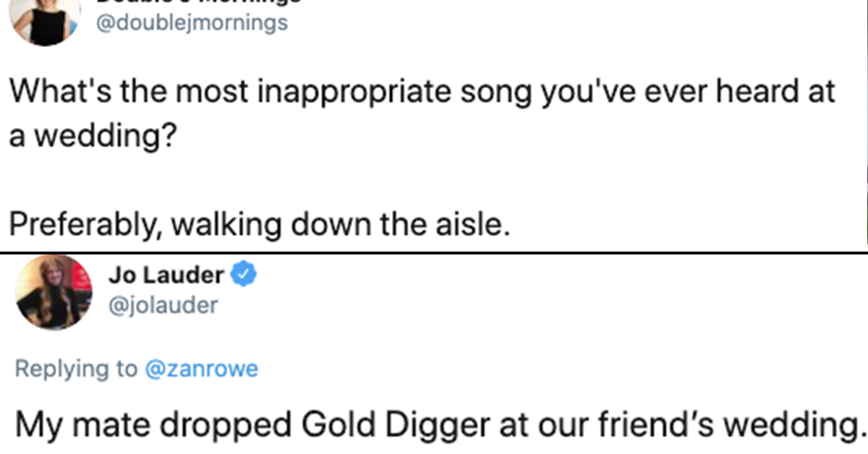Click the black divider between the tweets

tap(434, 252)
